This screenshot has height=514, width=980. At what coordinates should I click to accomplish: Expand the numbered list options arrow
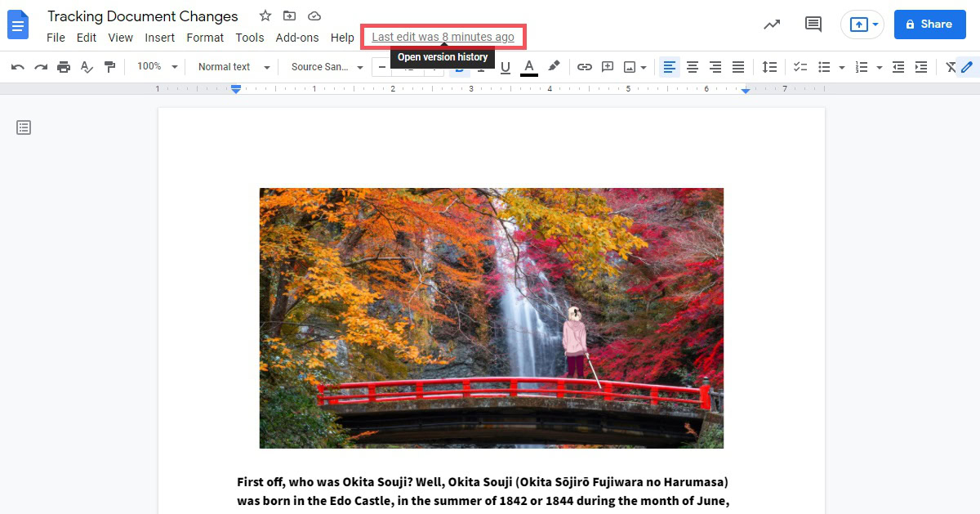(x=879, y=67)
